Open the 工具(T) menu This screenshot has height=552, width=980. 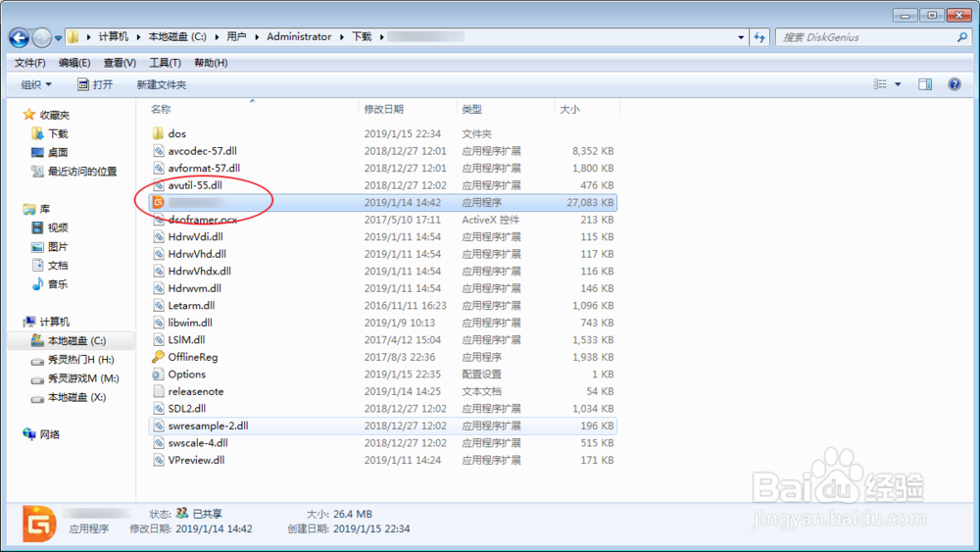click(x=165, y=63)
